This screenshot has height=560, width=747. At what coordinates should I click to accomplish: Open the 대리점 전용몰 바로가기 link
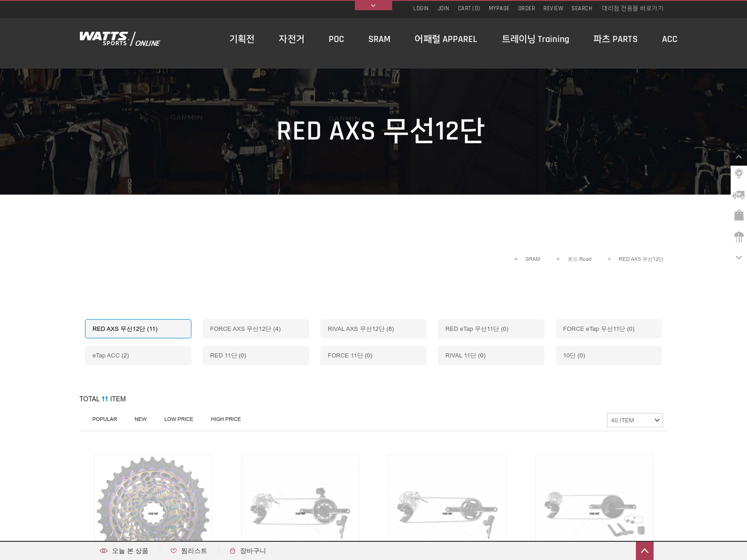pos(632,8)
